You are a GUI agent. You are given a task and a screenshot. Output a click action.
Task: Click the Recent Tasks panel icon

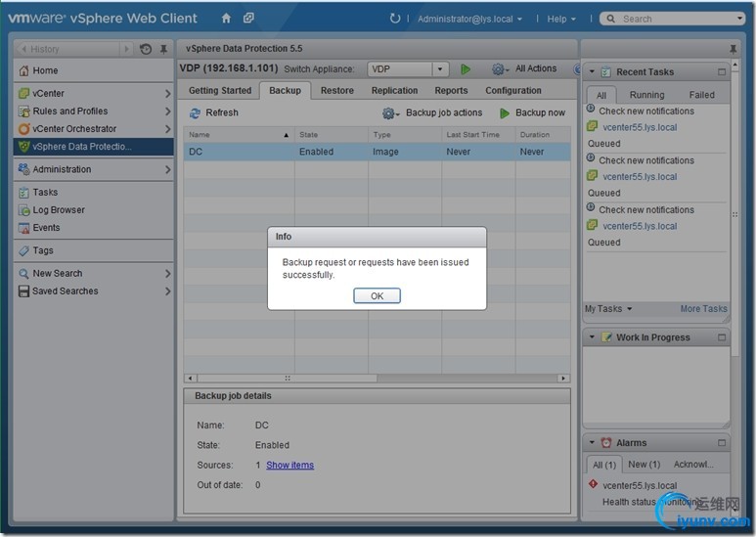pos(605,72)
